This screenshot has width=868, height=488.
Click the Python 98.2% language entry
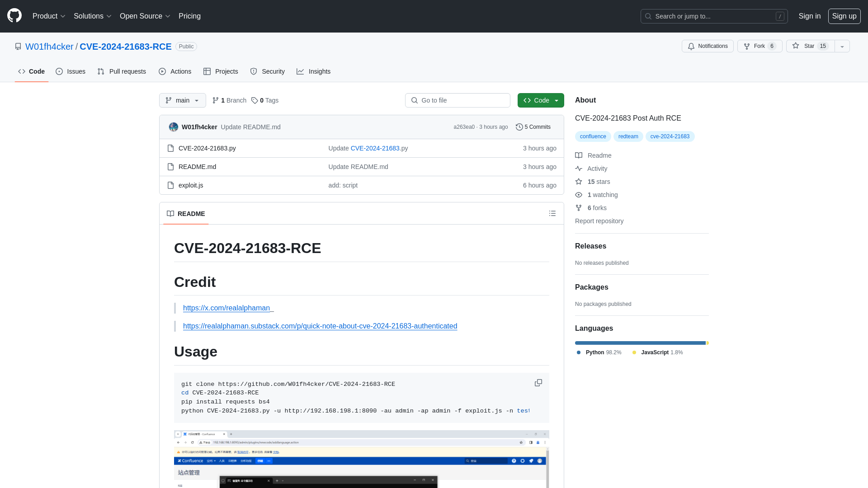[x=599, y=352]
